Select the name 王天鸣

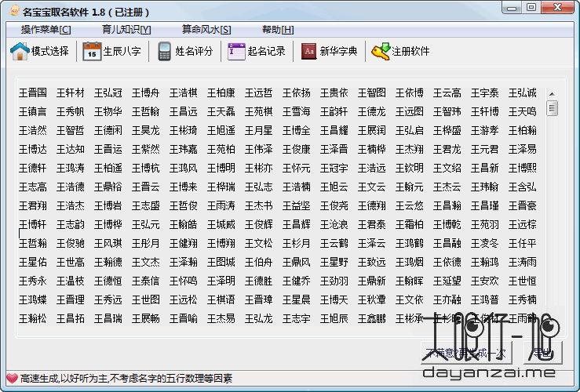pos(522,111)
